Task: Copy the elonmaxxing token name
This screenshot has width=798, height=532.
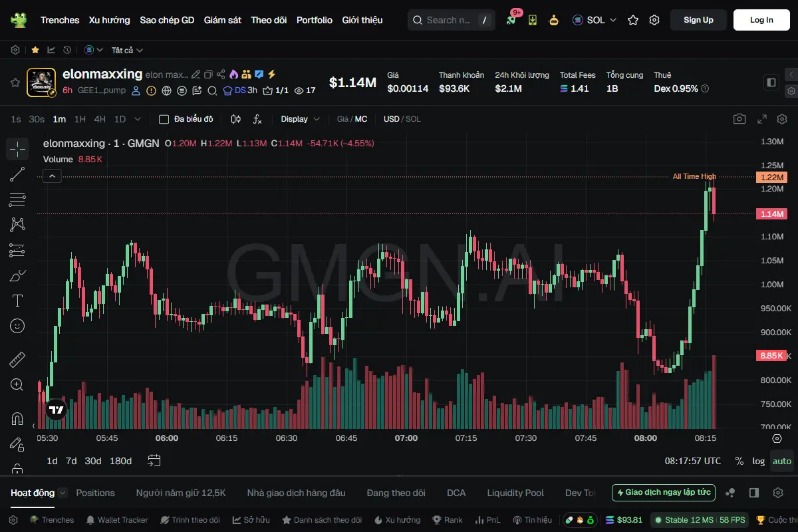Action: [208, 74]
